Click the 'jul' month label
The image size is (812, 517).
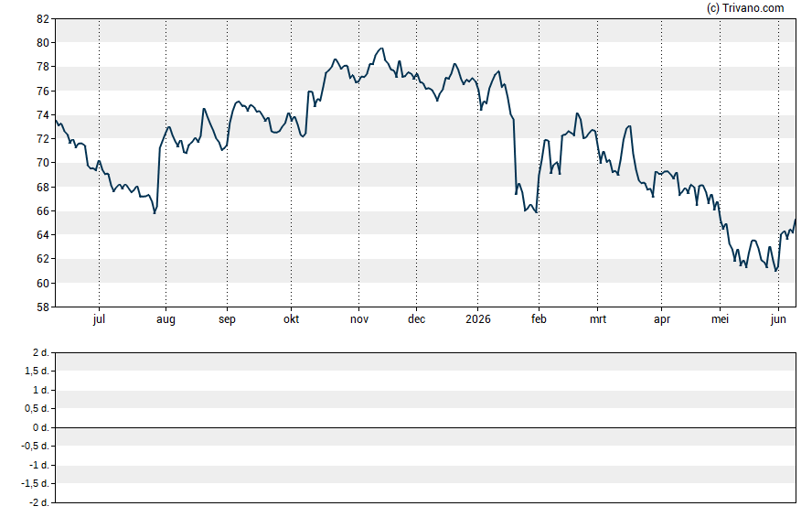coord(99,319)
